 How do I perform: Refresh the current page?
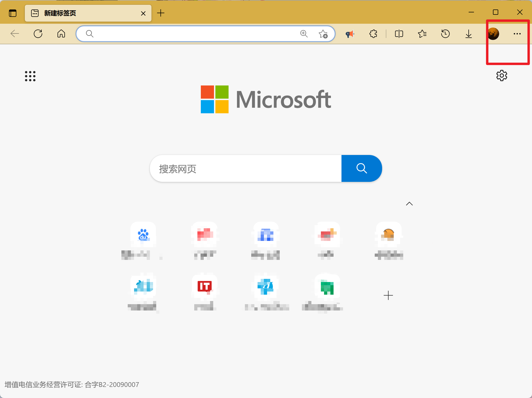[38, 34]
